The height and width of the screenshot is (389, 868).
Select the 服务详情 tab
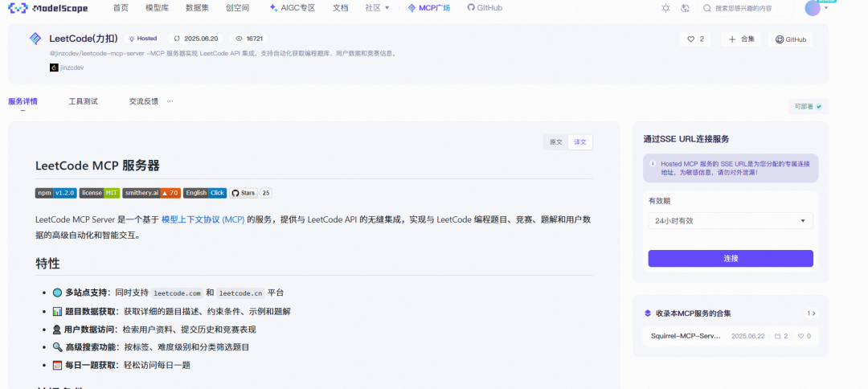[23, 101]
